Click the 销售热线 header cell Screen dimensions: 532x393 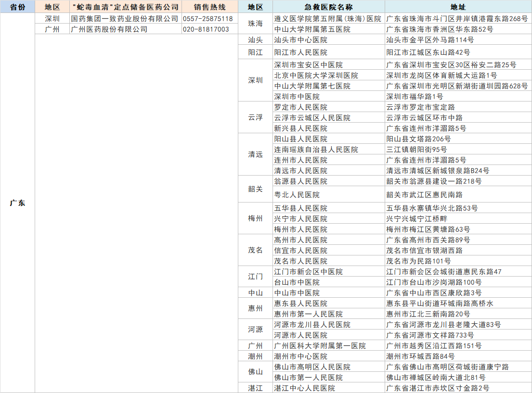pos(209,7)
